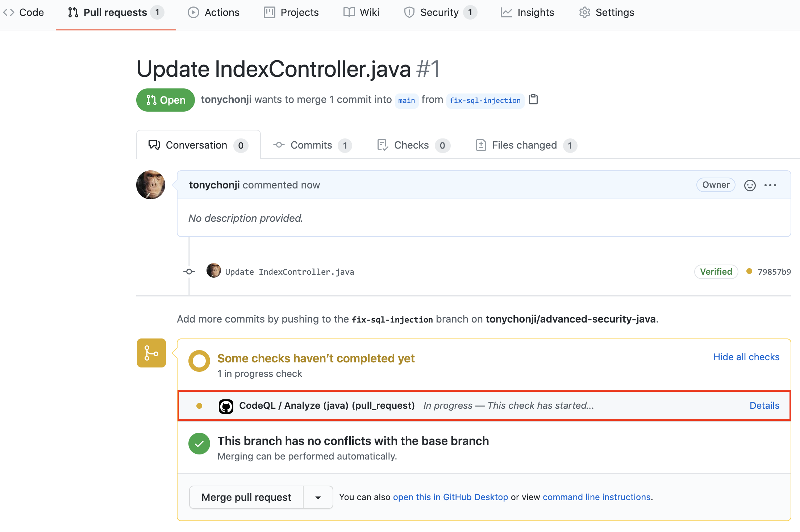
Task: Open the Security shield tab
Action: click(439, 12)
